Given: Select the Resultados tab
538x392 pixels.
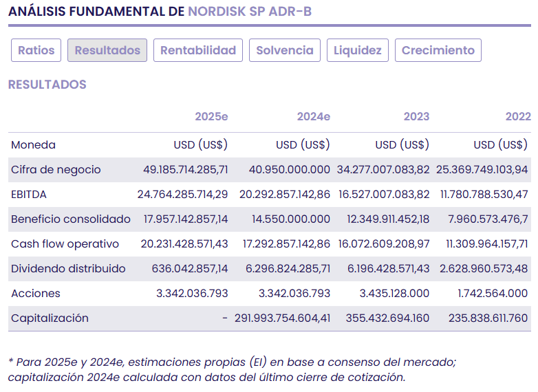Looking at the screenshot, I should pyautogui.click(x=107, y=50).
